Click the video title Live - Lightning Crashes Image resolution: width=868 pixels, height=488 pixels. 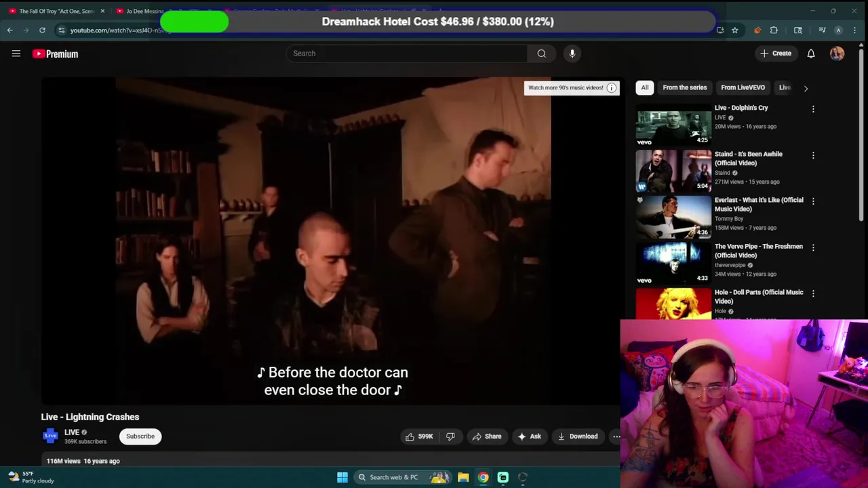90,417
